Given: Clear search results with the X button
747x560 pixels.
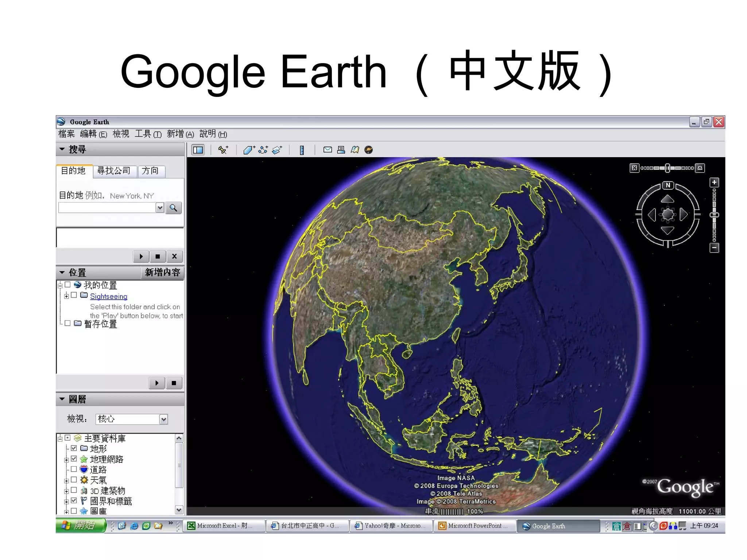Looking at the screenshot, I should tap(174, 256).
